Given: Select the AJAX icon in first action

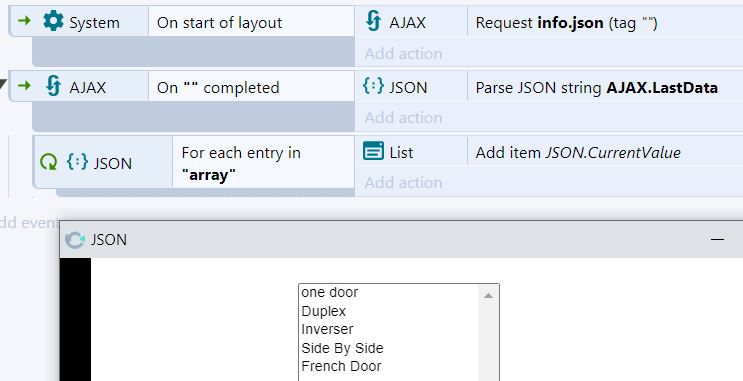Looking at the screenshot, I should (x=374, y=21).
